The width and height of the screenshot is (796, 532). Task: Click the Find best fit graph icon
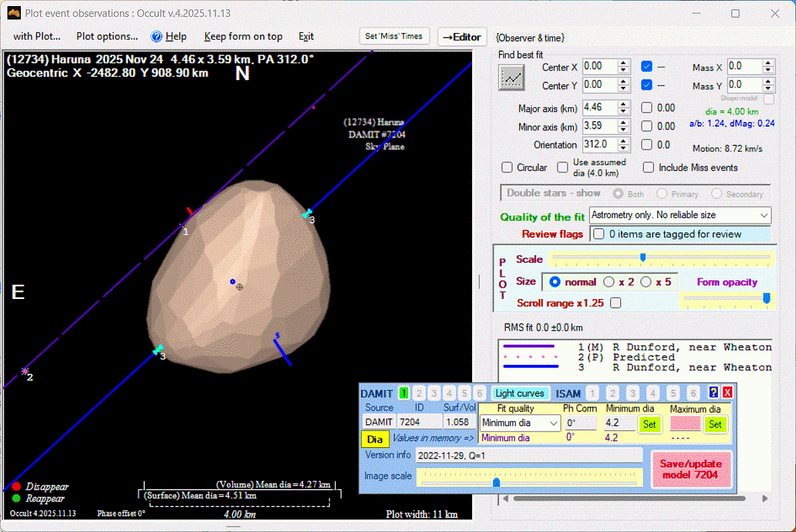pyautogui.click(x=511, y=78)
